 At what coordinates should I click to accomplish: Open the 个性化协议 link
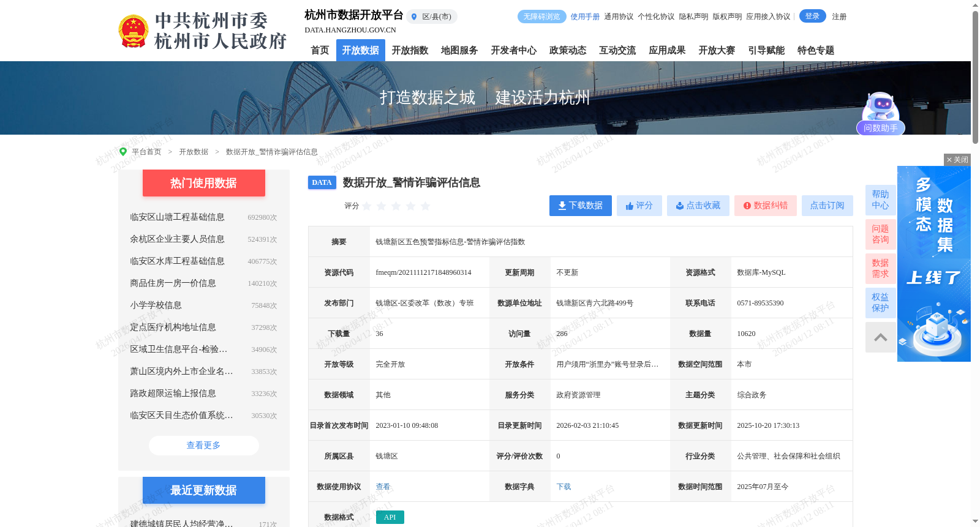pyautogui.click(x=656, y=17)
